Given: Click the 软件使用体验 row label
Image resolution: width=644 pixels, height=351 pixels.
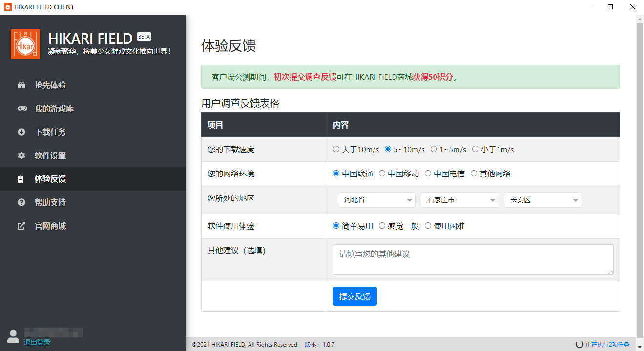Looking at the screenshot, I should [231, 226].
